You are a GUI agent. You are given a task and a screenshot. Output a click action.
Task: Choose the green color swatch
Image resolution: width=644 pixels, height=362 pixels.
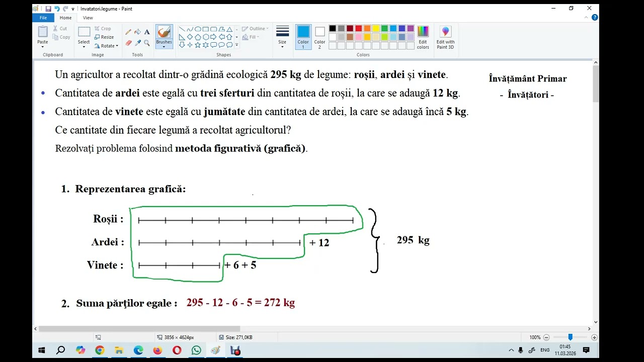tap(384, 29)
